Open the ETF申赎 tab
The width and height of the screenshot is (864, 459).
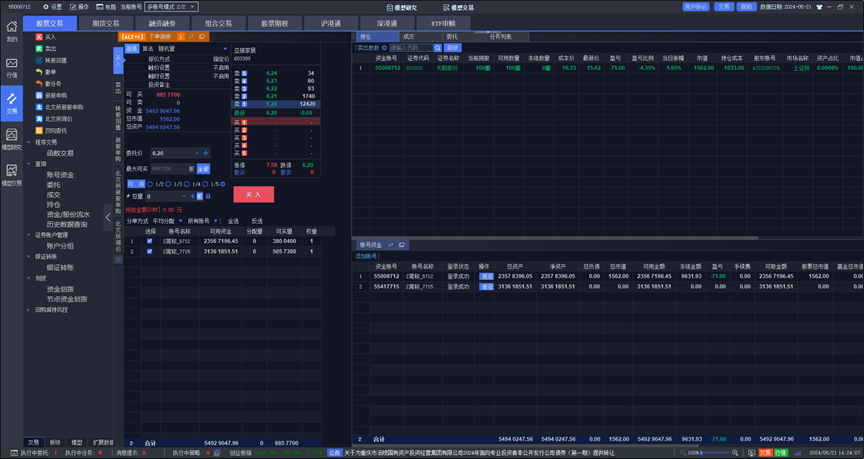pyautogui.click(x=444, y=24)
